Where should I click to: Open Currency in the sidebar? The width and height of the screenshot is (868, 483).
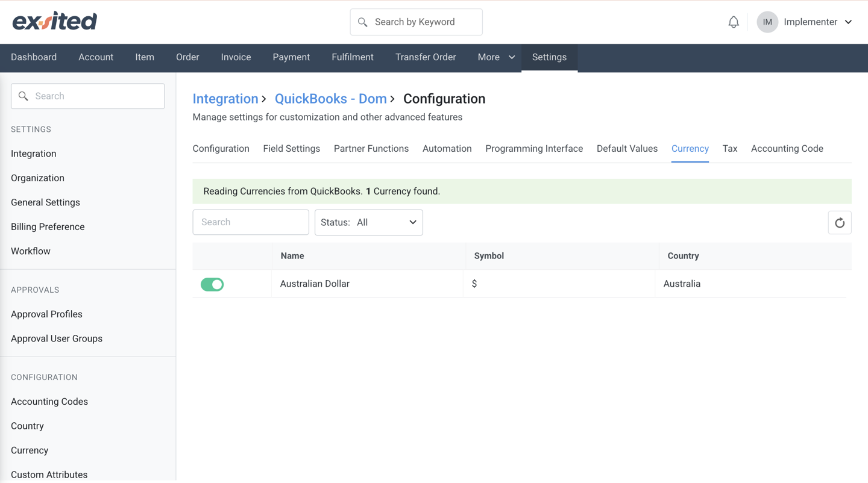pos(30,450)
